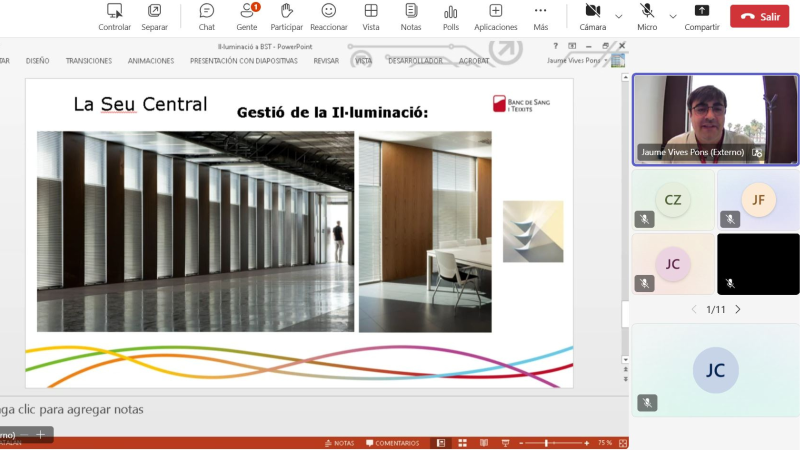This screenshot has width=800, height=450.
Task: Raise hand with Participar icon
Action: 286,17
